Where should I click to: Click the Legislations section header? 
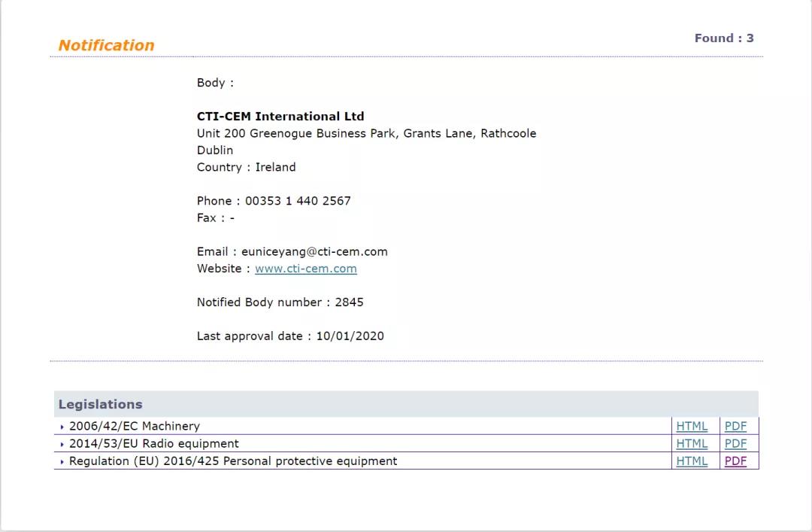click(x=100, y=404)
